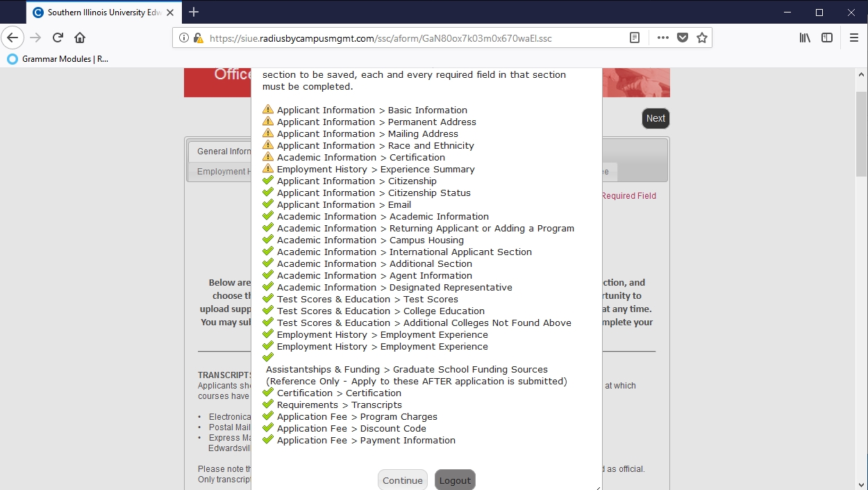
Task: Go to the Firefox home page
Action: point(80,38)
